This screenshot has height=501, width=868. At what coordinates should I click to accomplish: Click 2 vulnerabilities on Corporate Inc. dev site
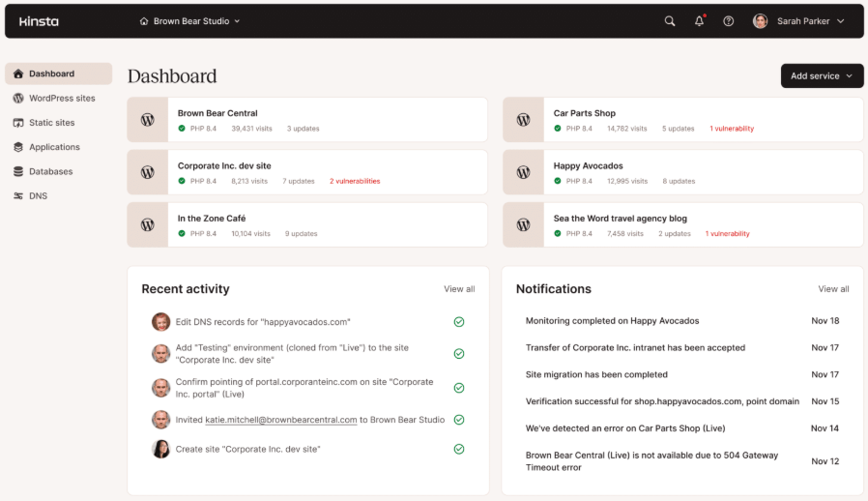pos(355,181)
